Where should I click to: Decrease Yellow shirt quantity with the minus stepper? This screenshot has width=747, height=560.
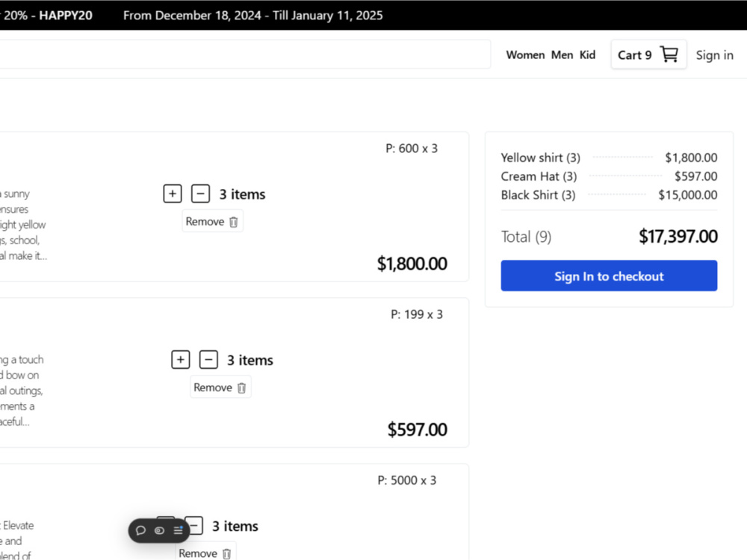(x=200, y=193)
